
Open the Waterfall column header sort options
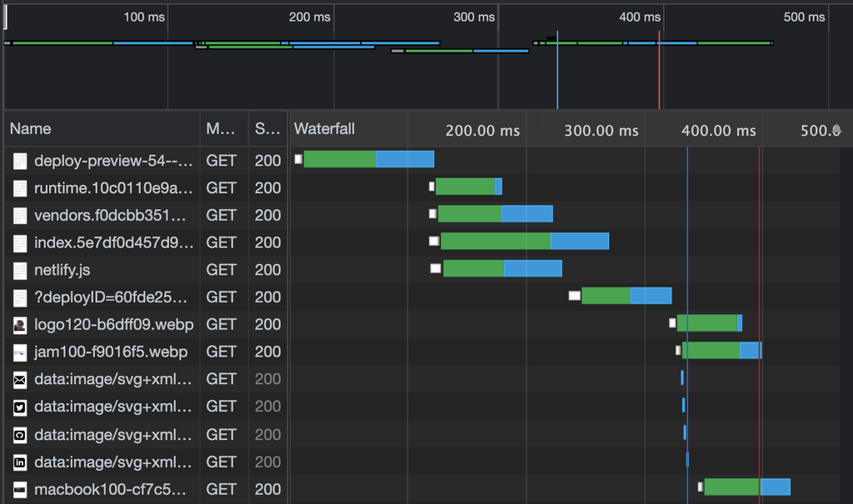tap(324, 129)
